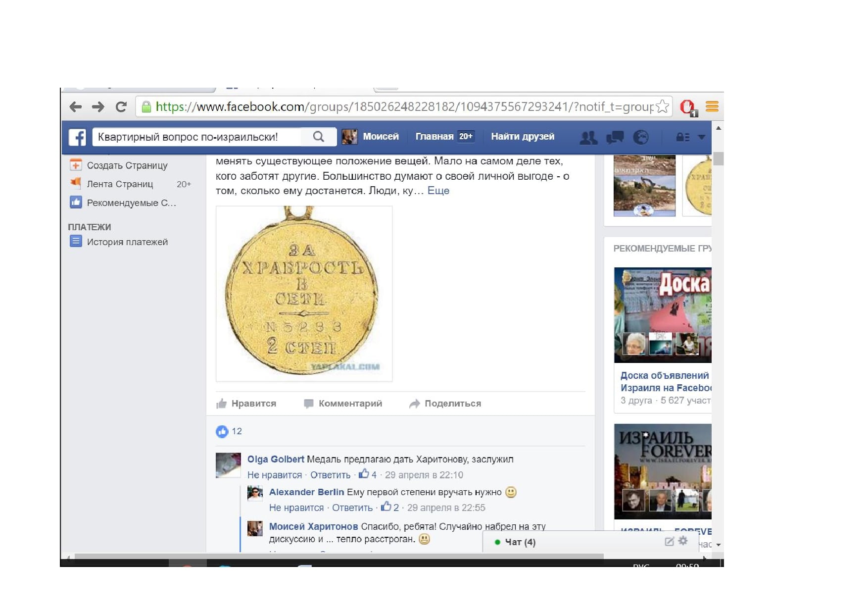Screen dimensions: 868x614
Task: Open Моисей Харитонов's name on his comment
Action: 313,526
